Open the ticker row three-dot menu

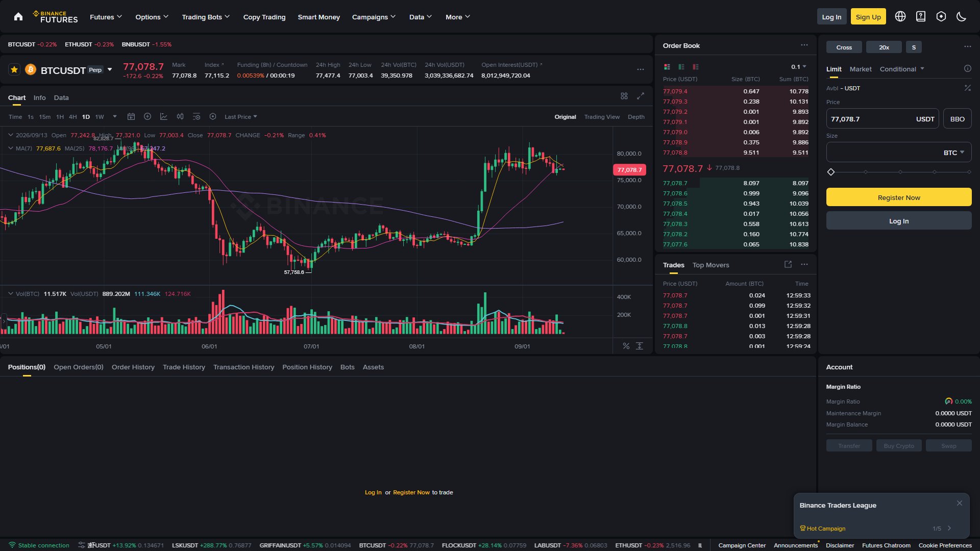point(641,70)
